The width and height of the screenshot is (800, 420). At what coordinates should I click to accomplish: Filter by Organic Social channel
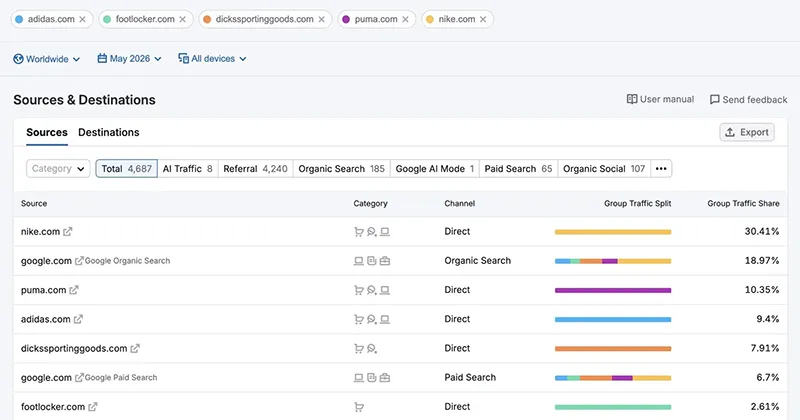(x=604, y=168)
